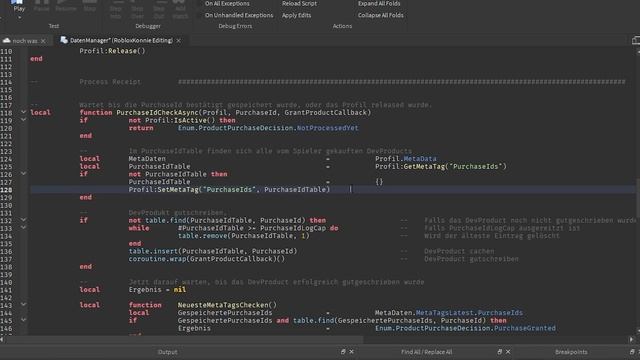640x360 pixels.
Task: Click 'table.insert' on line 136
Action: tap(153, 251)
